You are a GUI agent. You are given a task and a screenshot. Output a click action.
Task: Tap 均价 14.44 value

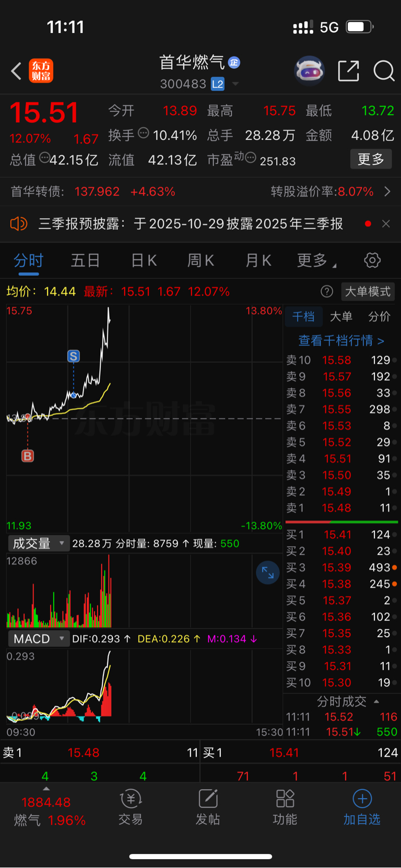tap(41, 291)
